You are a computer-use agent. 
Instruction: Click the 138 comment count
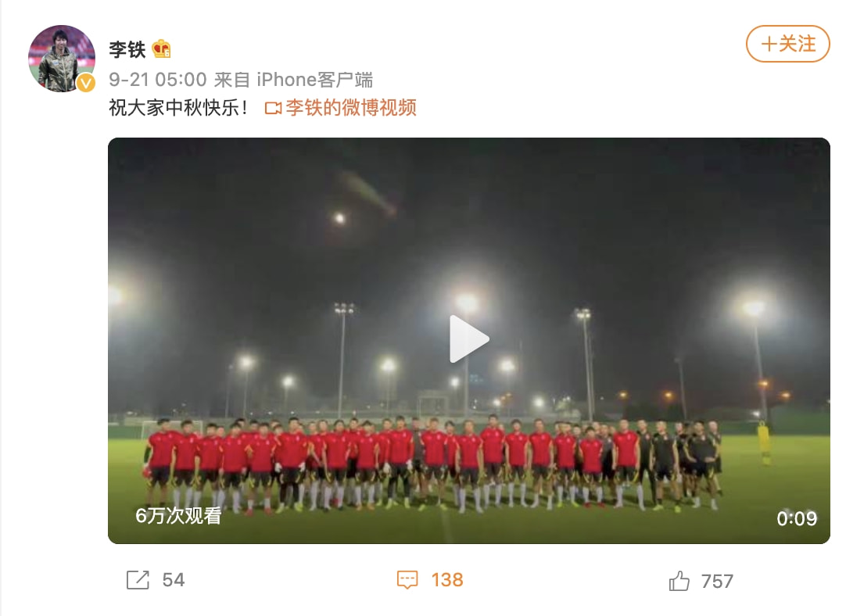[x=446, y=580]
